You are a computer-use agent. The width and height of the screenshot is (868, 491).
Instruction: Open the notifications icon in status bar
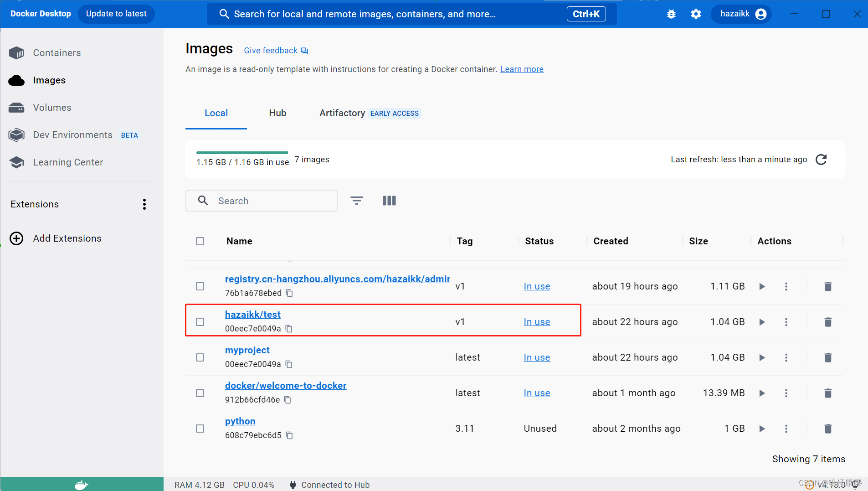click(x=856, y=485)
